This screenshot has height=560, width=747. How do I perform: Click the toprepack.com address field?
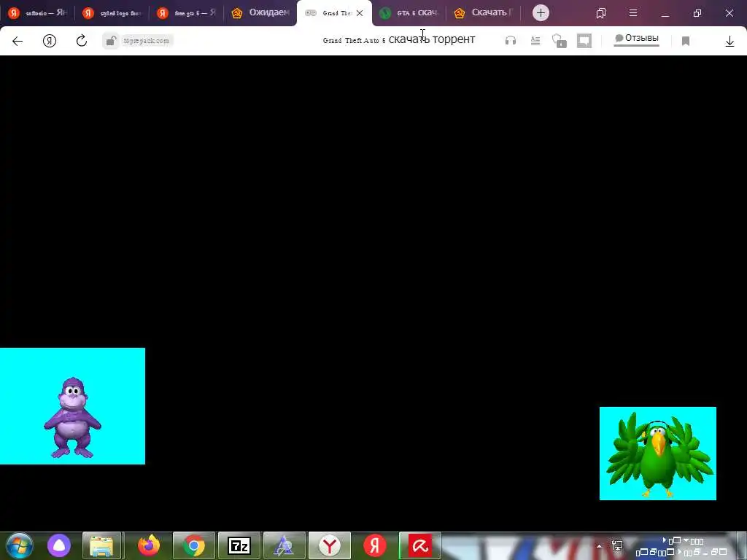click(x=146, y=41)
